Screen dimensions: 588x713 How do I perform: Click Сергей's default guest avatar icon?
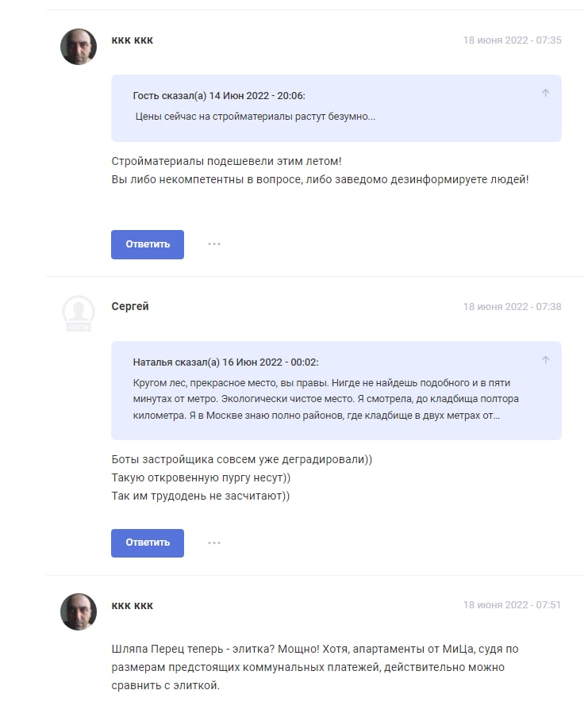coord(79,313)
